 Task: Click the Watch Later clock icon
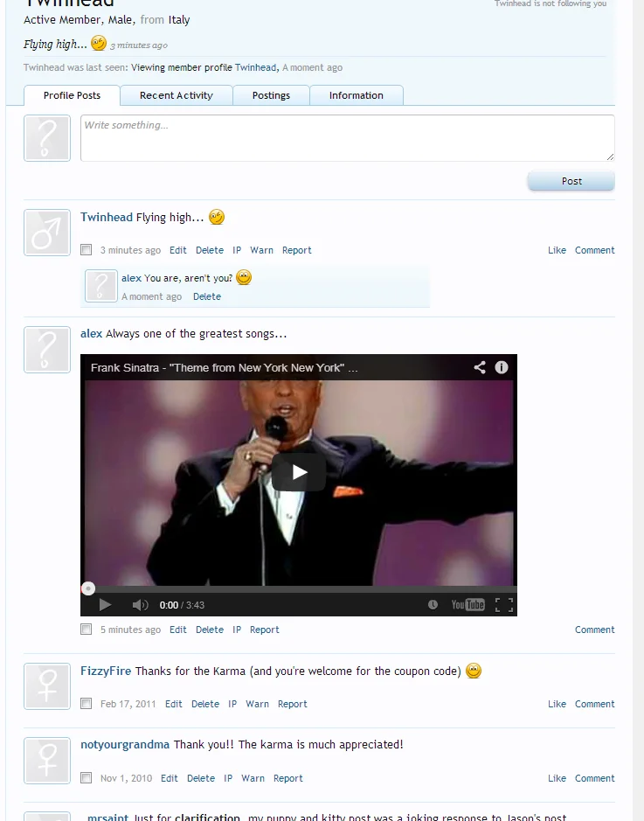tap(433, 605)
